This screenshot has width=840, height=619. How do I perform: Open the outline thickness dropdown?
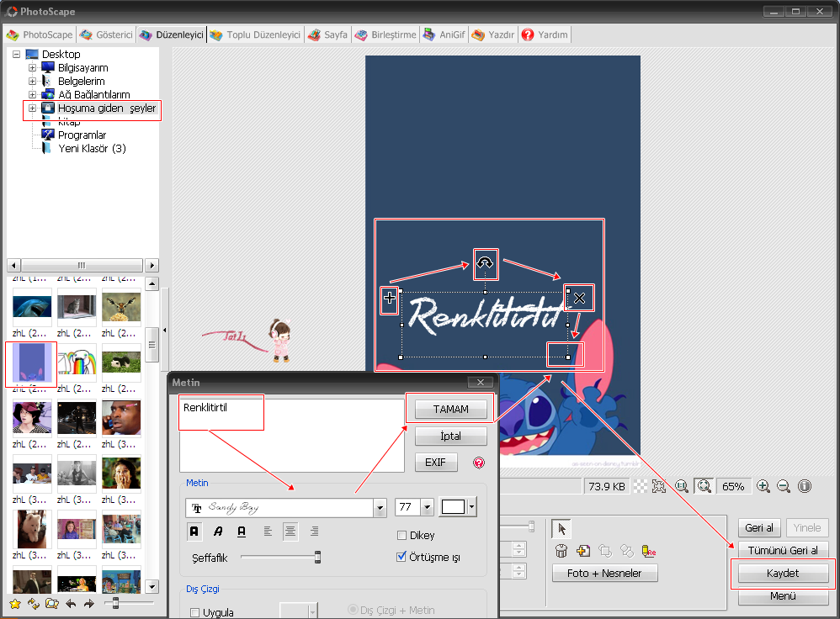312,611
